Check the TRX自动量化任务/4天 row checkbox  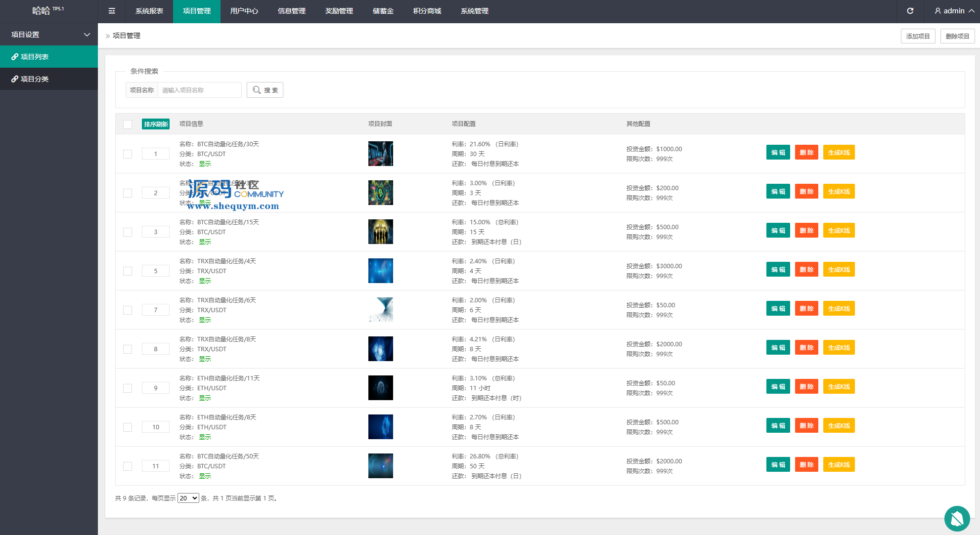(128, 271)
